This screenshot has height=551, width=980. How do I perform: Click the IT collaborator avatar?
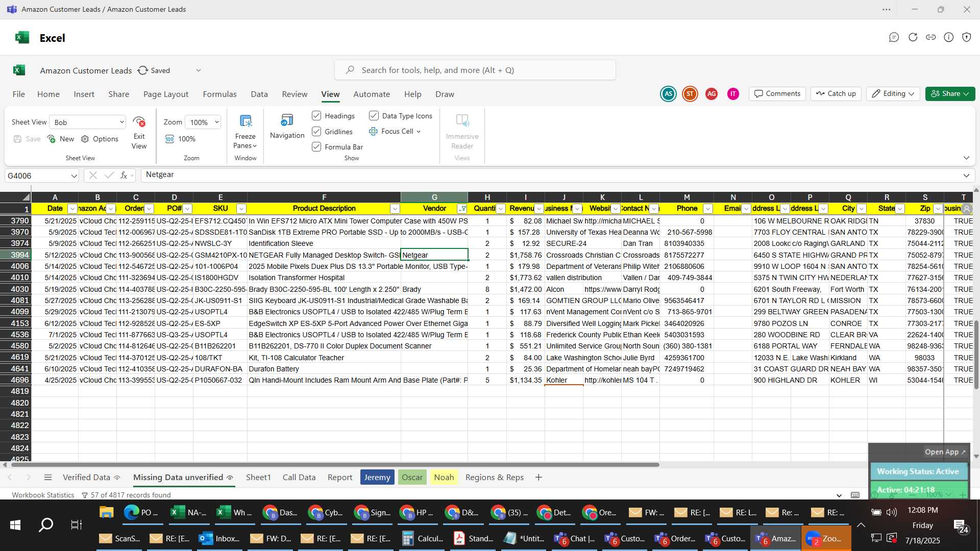click(733, 94)
